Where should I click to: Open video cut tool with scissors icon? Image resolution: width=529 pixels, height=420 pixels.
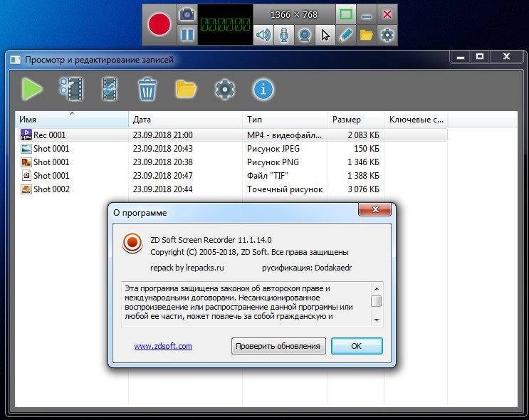tap(71, 89)
